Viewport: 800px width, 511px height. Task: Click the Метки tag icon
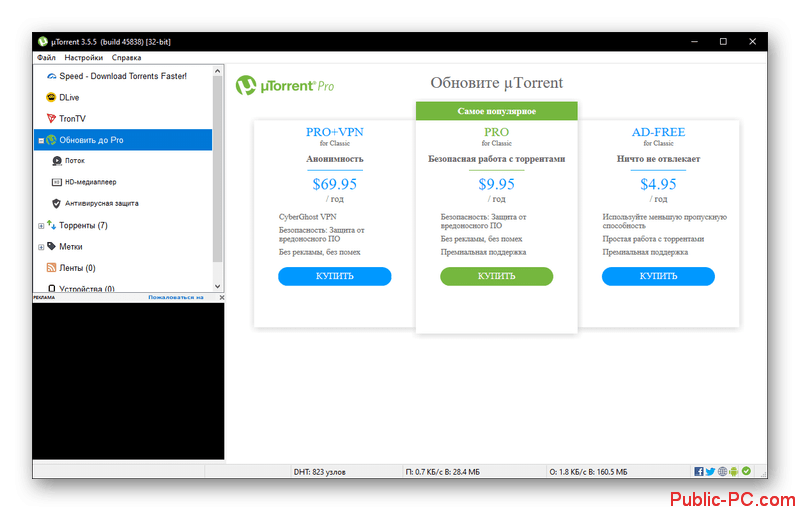click(52, 246)
